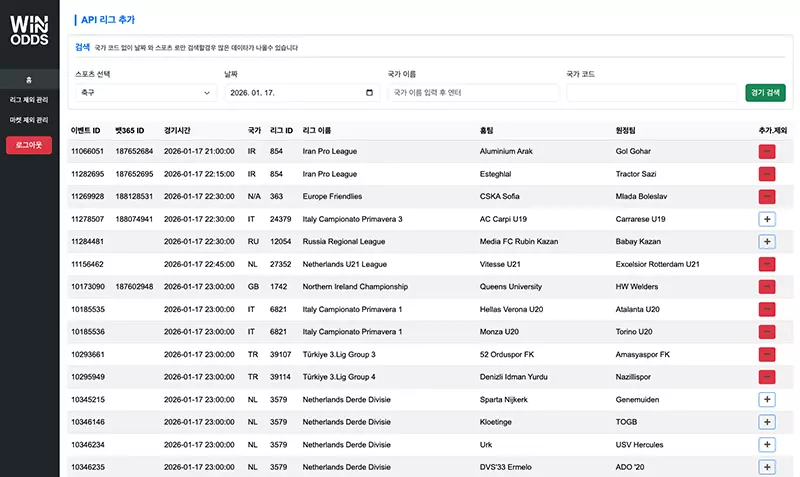This screenshot has width=800, height=477.
Task: Click Europe Friendlies league name
Action: click(x=332, y=196)
